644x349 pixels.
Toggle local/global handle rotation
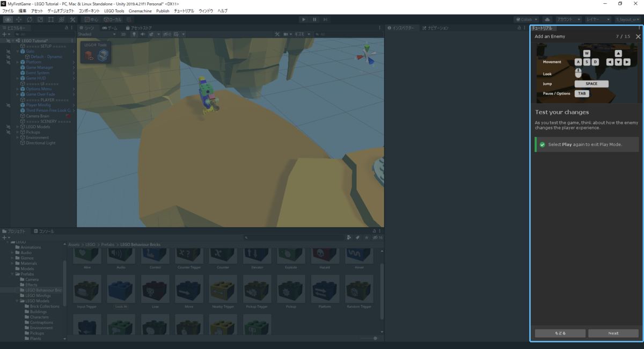[113, 19]
